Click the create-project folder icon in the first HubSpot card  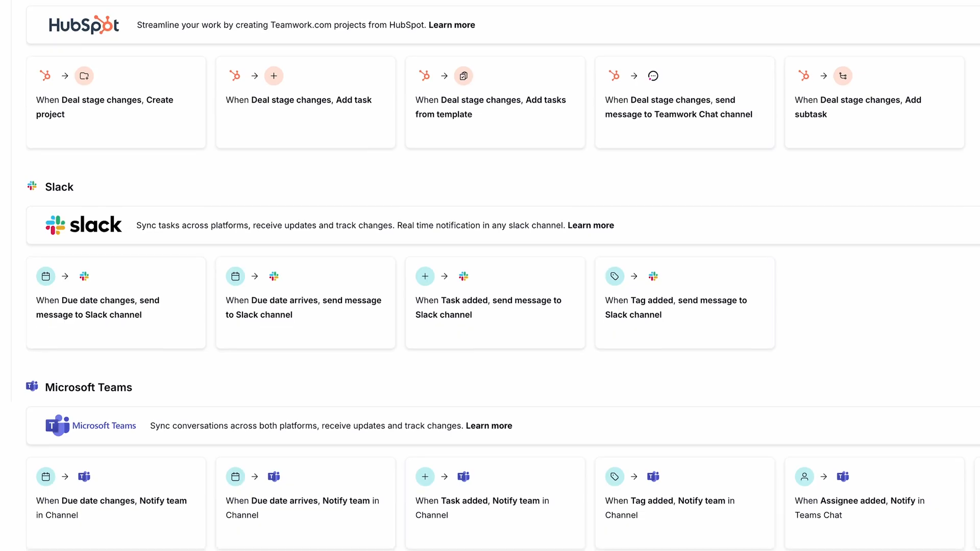84,76
